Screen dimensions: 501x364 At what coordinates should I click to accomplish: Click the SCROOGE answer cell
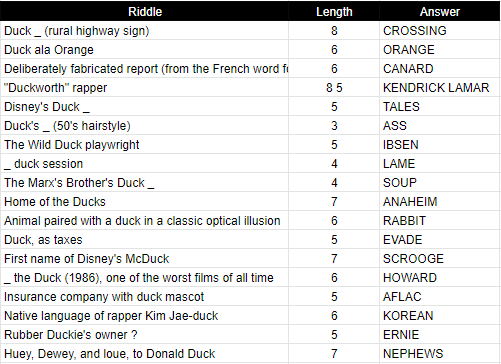[x=440, y=259]
